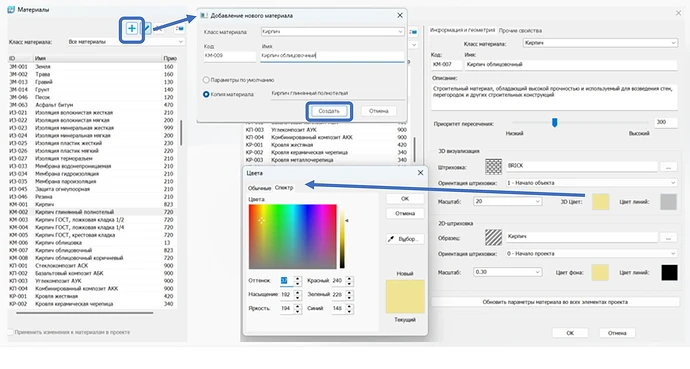690x369 pixels.
Task: Click the Копия материала source field Кирпич глиняный полнотелый
Action: coord(338,94)
